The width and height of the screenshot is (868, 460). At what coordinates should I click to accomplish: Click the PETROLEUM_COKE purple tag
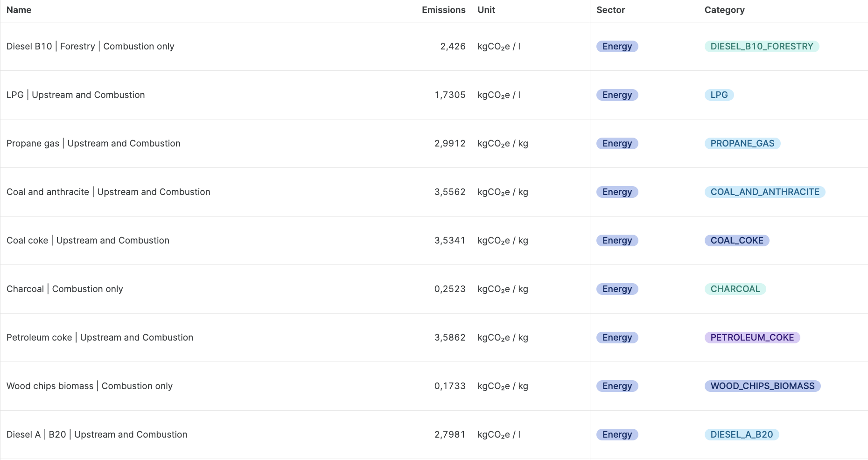[x=752, y=337]
